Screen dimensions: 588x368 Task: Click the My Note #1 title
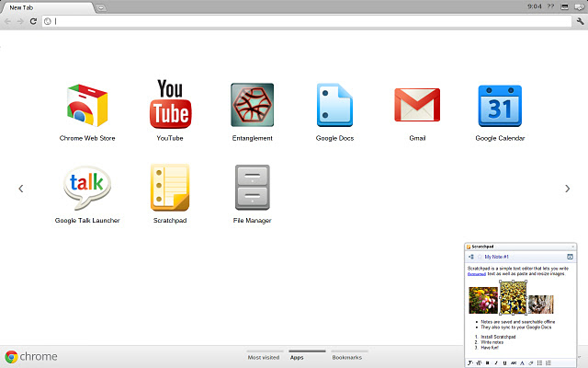pyautogui.click(x=496, y=257)
